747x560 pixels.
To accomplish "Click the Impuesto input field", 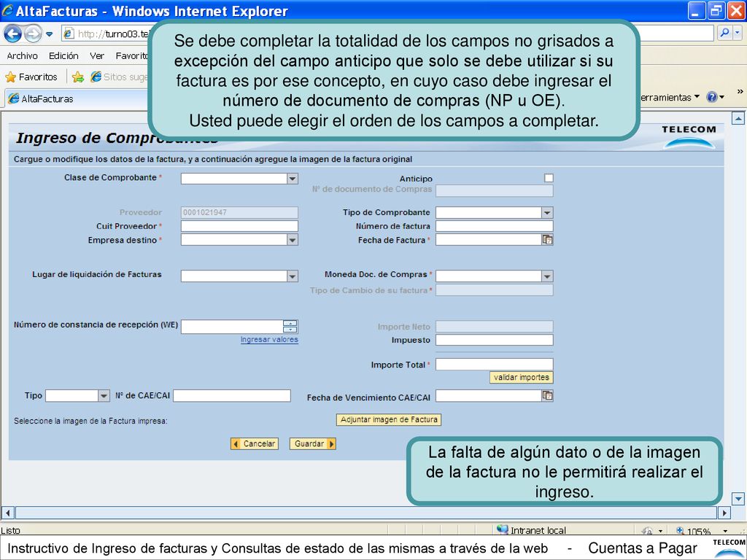I will tap(494, 340).
